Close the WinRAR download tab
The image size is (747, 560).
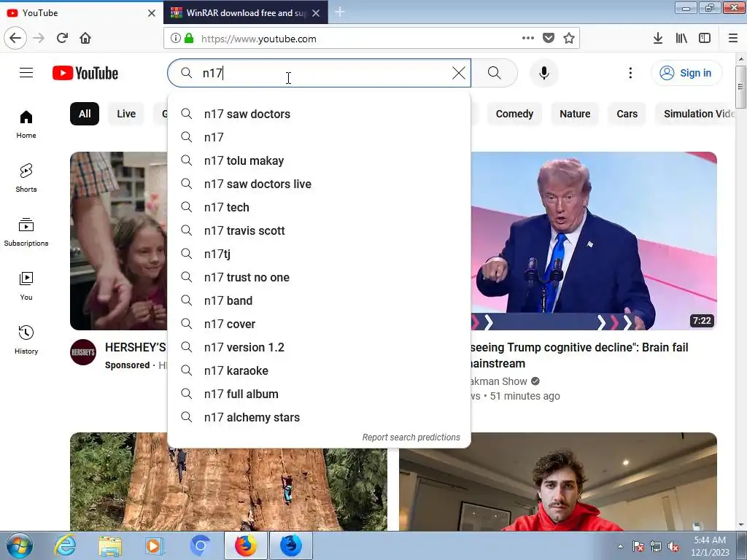coord(316,13)
